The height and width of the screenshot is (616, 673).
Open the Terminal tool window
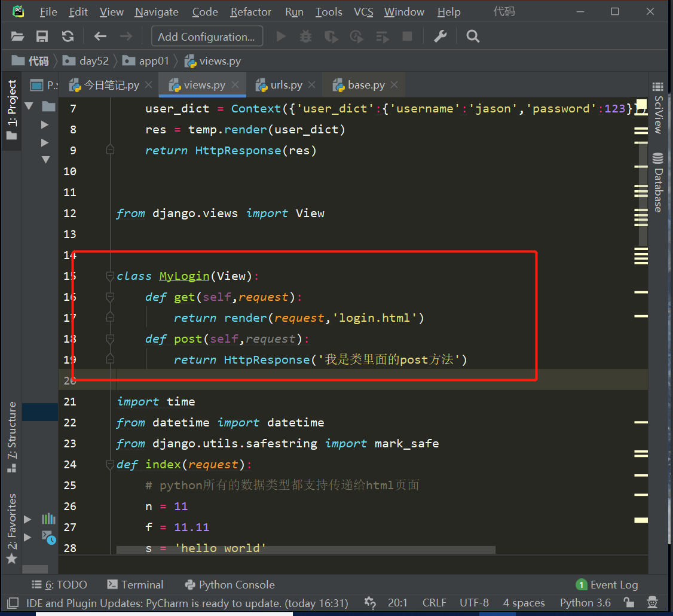(135, 585)
